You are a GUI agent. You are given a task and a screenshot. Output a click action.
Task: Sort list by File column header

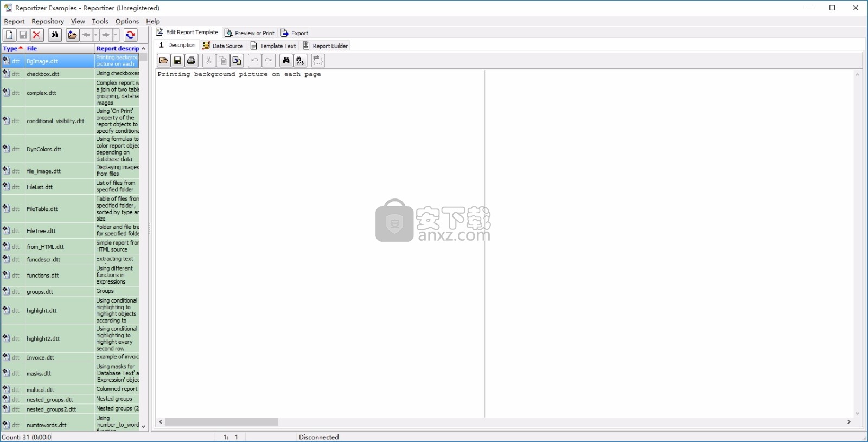(x=60, y=48)
